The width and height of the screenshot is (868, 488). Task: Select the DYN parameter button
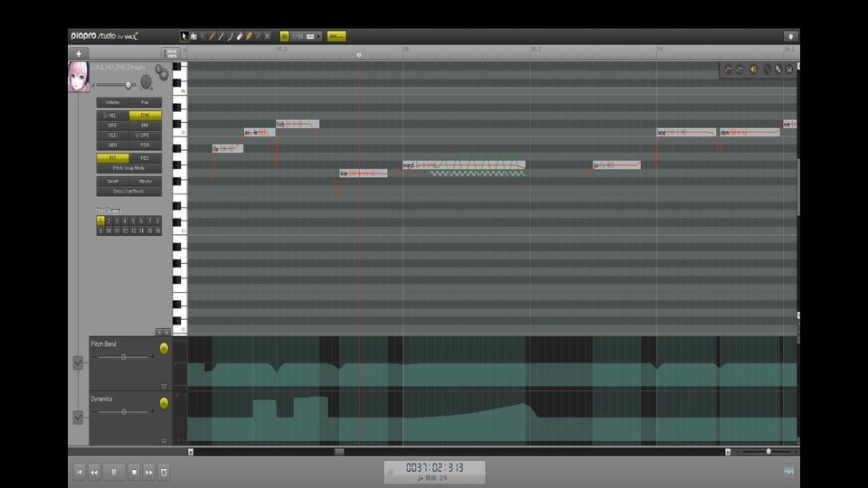coord(145,115)
